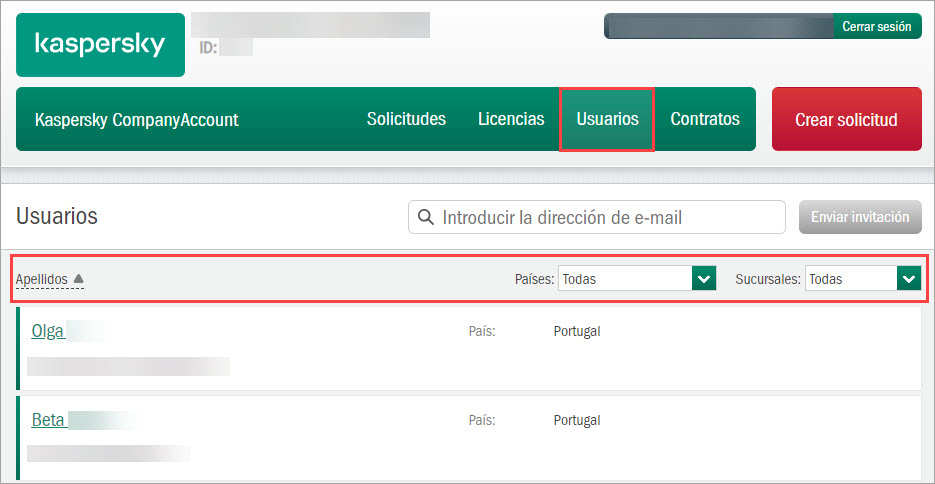
Task: Click the Crear solicitud button
Action: click(846, 119)
